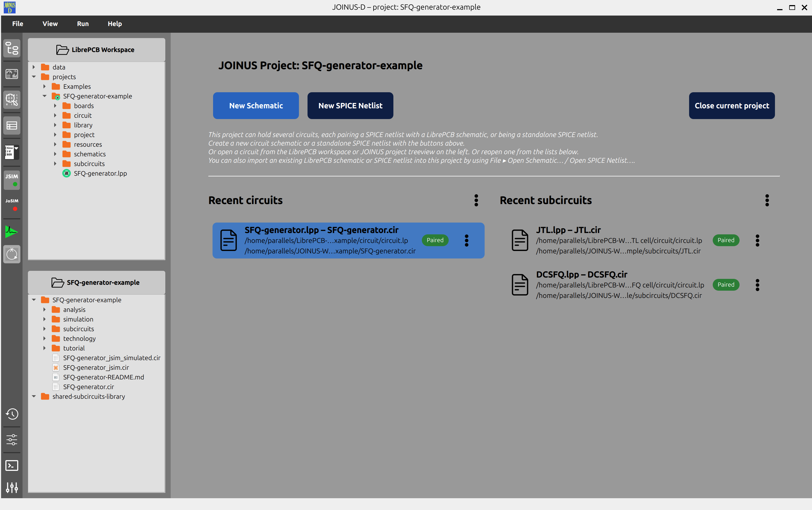Open options for SFQ-generator.lpp circuit entry
Image resolution: width=812 pixels, height=510 pixels.
466,240
